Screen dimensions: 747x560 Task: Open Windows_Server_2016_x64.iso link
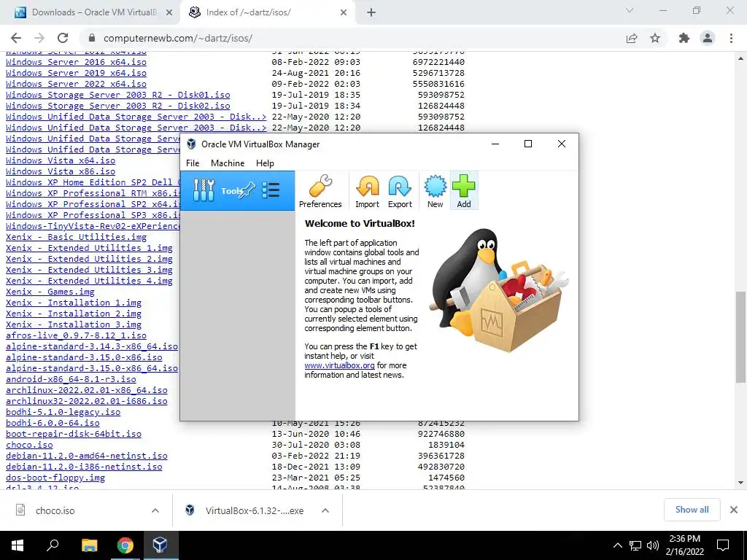[x=76, y=62]
